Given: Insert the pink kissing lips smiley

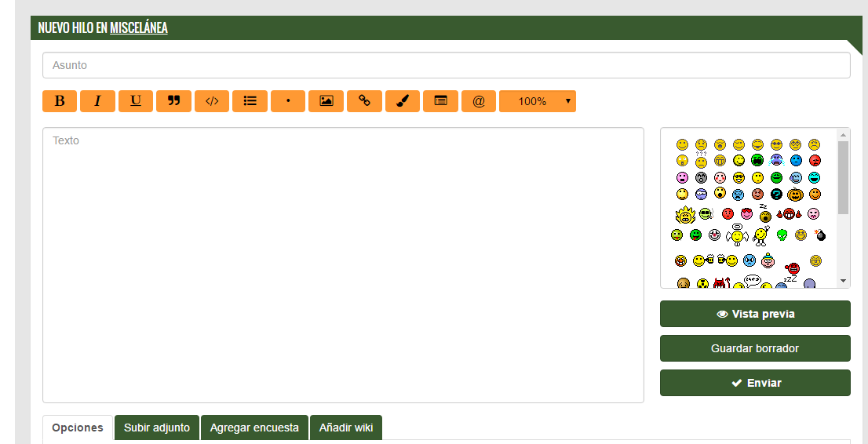Looking at the screenshot, I should (813, 213).
